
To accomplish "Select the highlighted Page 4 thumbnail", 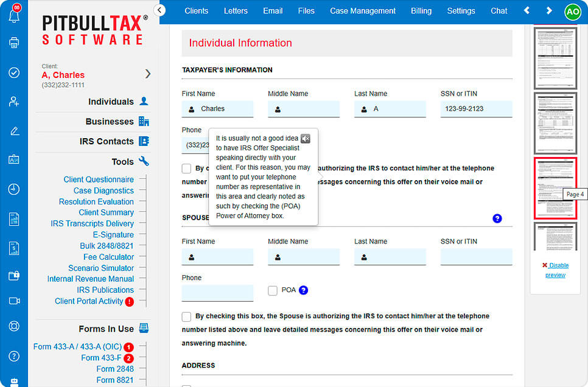I will [x=555, y=188].
